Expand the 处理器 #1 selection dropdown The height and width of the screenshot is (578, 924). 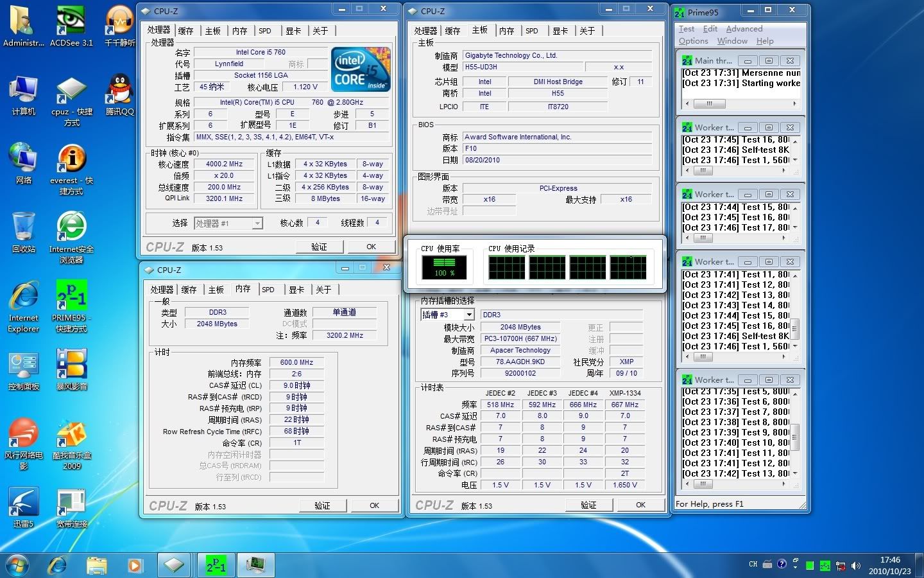pos(257,223)
